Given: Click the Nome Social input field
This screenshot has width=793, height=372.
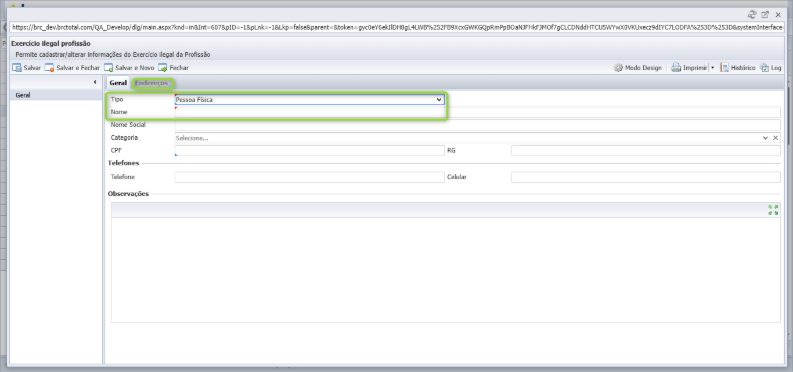Looking at the screenshot, I should tap(477, 125).
